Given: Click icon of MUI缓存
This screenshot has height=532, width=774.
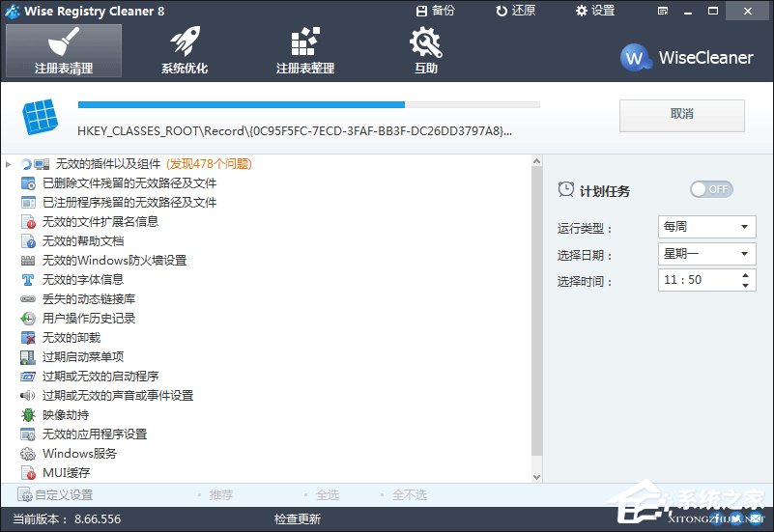Looking at the screenshot, I should (x=28, y=473).
